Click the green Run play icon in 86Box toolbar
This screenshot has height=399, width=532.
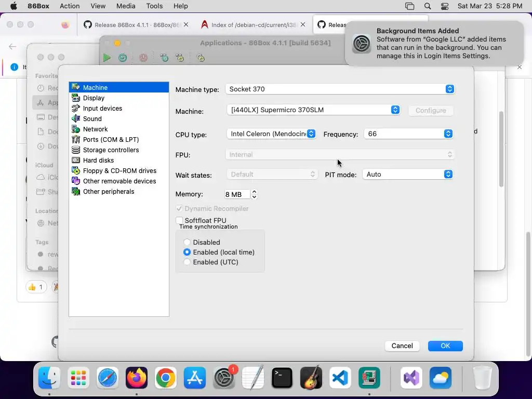[107, 58]
